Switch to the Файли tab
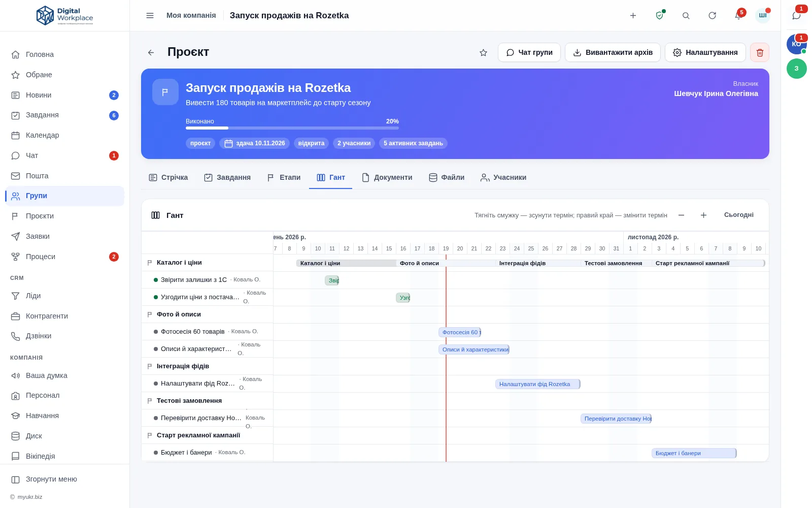The image size is (812, 508). pyautogui.click(x=447, y=177)
